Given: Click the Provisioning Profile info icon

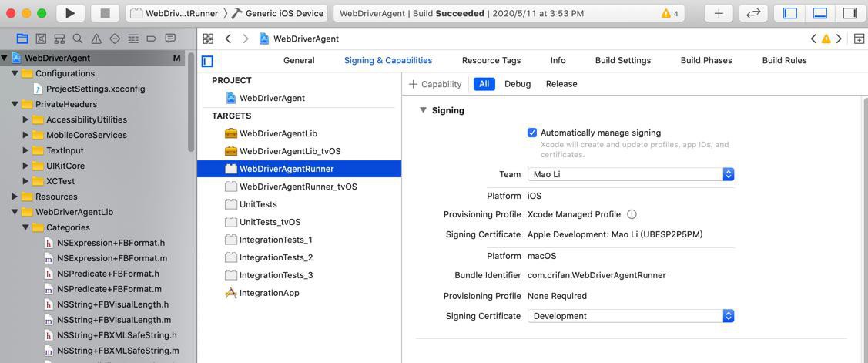Looking at the screenshot, I should [x=632, y=214].
